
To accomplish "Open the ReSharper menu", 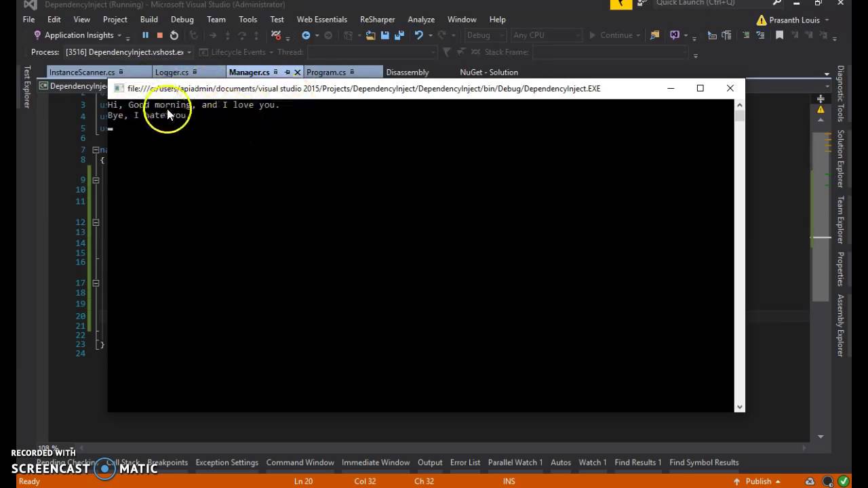I will pos(377,20).
